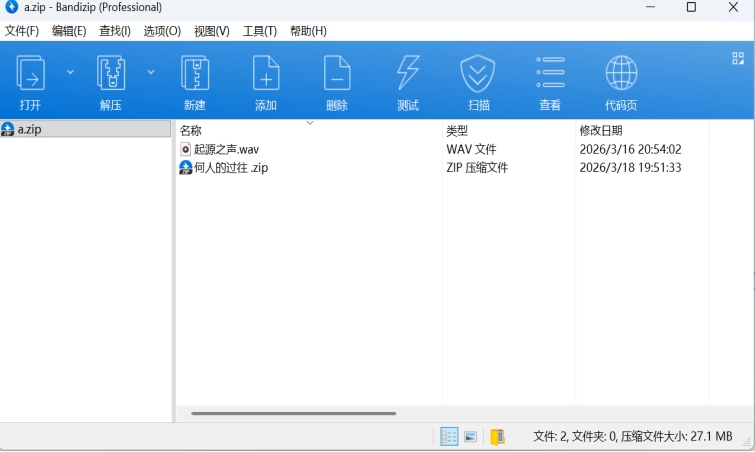The width and height of the screenshot is (755, 452).
Task: Sort by the 名称 column header
Action: [x=190, y=130]
